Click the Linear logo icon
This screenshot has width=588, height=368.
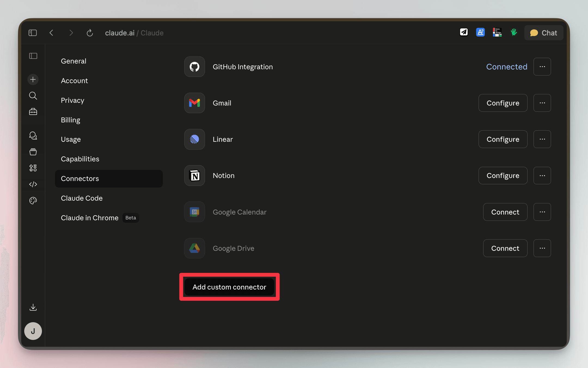click(195, 139)
